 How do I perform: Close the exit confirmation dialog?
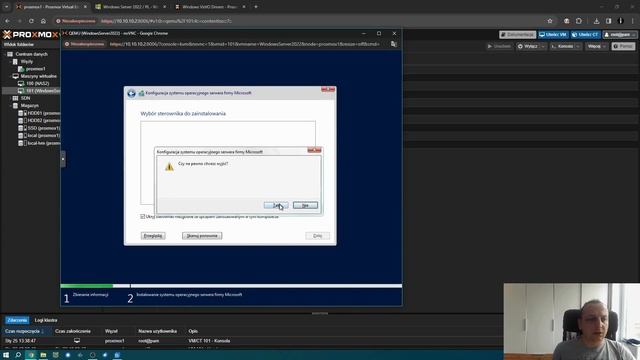(x=314, y=150)
